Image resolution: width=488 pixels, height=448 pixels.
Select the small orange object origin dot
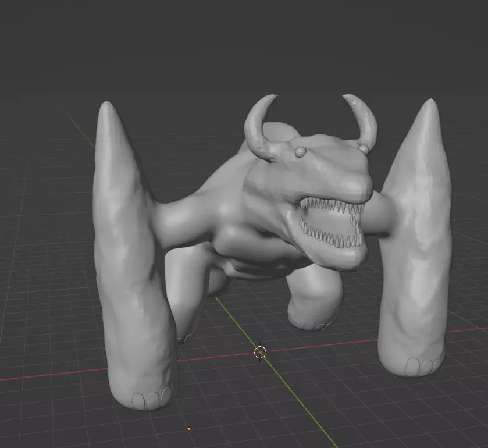(x=188, y=429)
